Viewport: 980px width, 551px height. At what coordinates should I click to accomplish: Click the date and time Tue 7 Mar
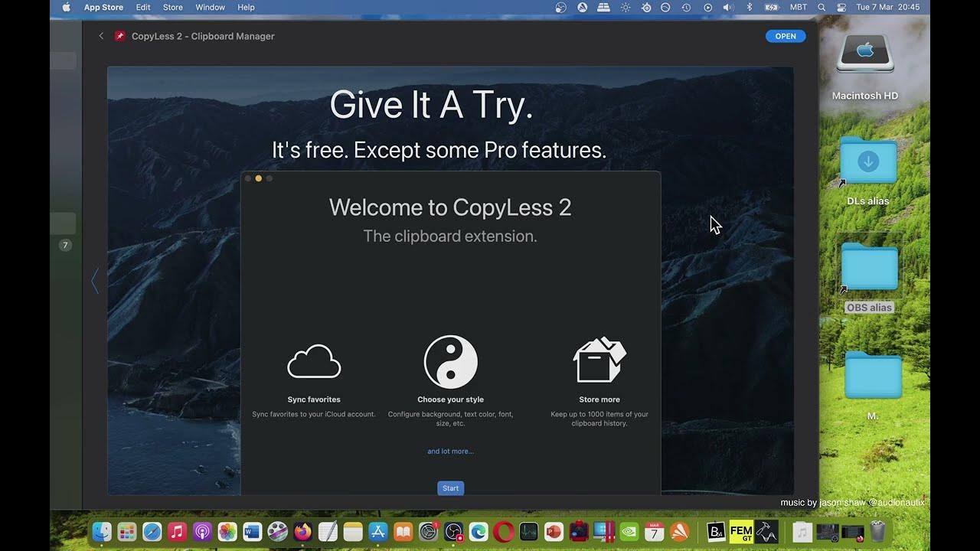click(888, 7)
